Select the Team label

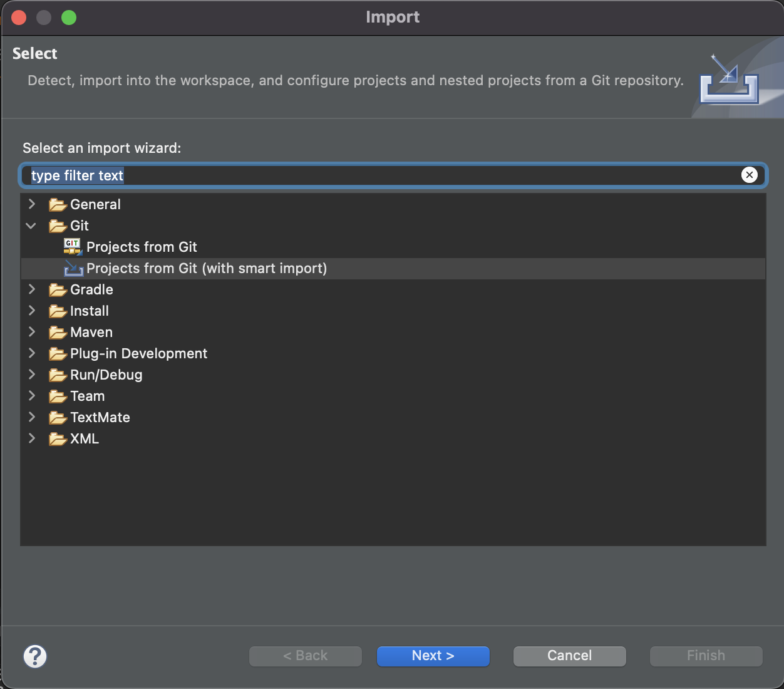tap(88, 396)
